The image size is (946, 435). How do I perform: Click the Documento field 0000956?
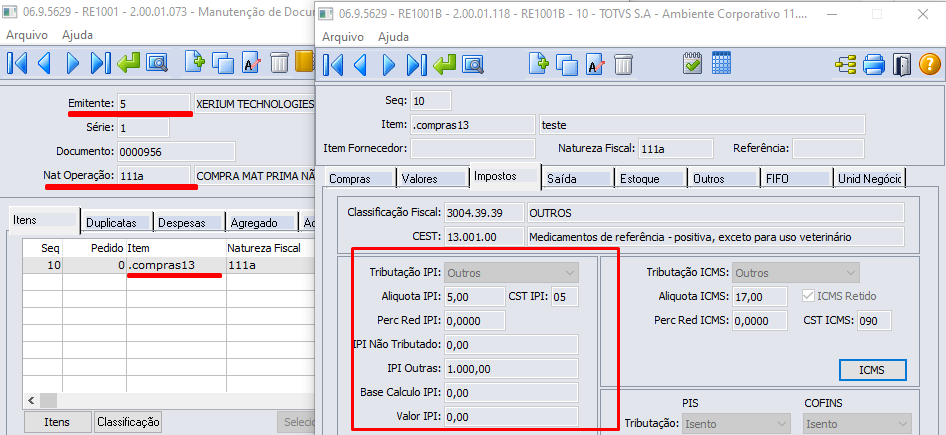[176, 151]
